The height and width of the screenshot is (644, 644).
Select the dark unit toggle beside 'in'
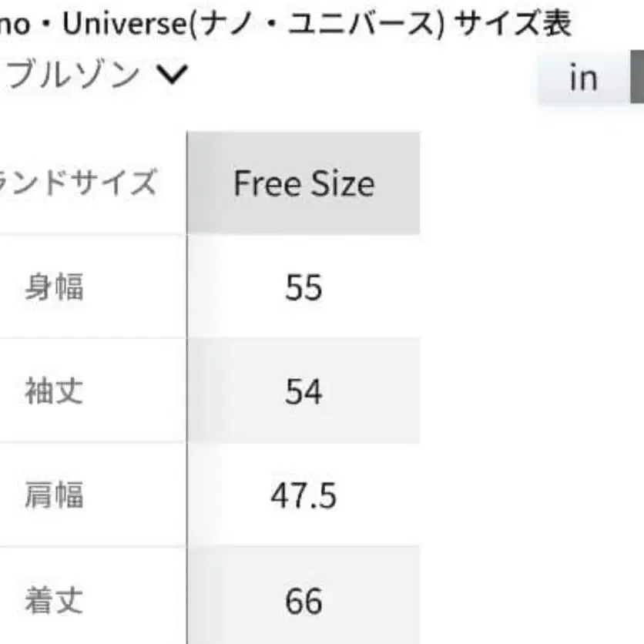click(x=637, y=77)
